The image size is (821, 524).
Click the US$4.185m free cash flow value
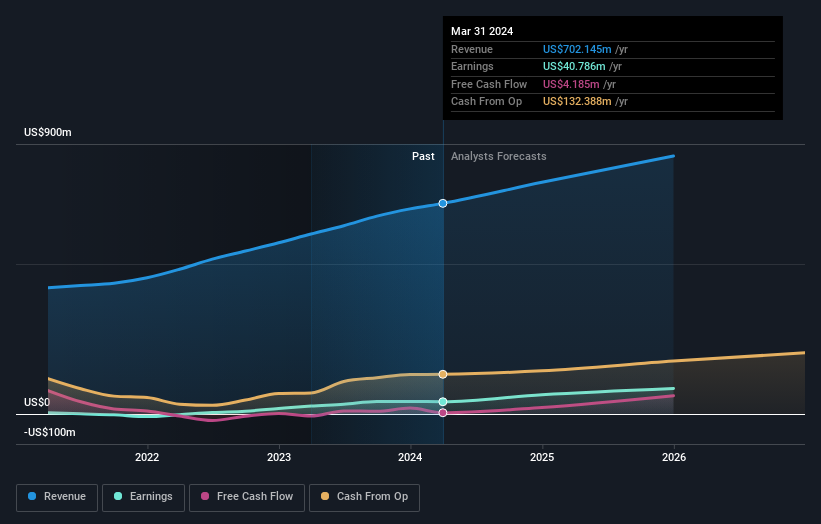pyautogui.click(x=571, y=84)
